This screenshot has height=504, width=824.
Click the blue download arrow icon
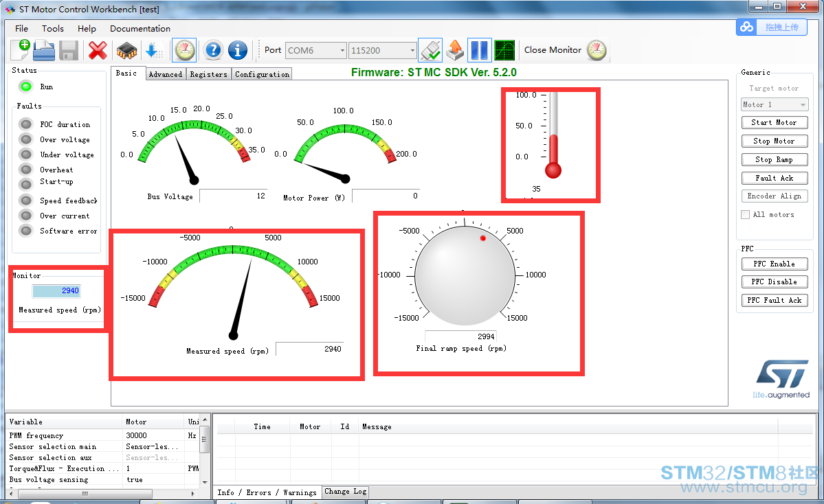(154, 51)
